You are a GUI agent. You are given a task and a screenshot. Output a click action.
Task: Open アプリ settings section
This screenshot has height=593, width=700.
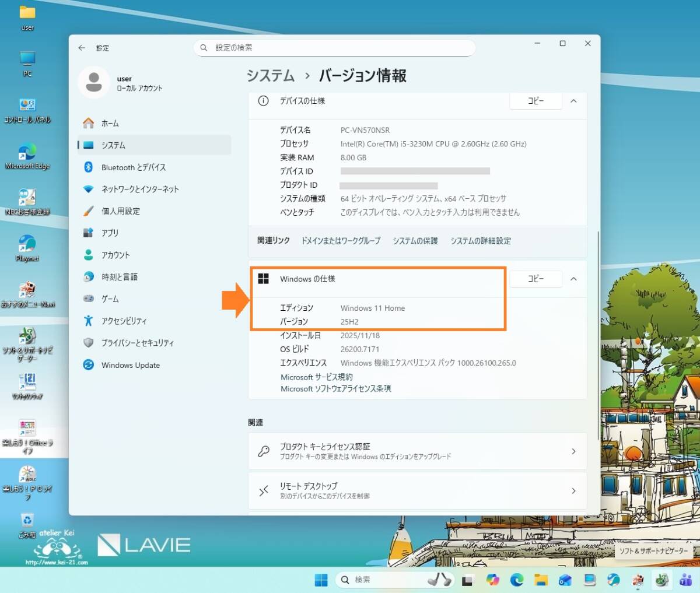pyautogui.click(x=155, y=233)
